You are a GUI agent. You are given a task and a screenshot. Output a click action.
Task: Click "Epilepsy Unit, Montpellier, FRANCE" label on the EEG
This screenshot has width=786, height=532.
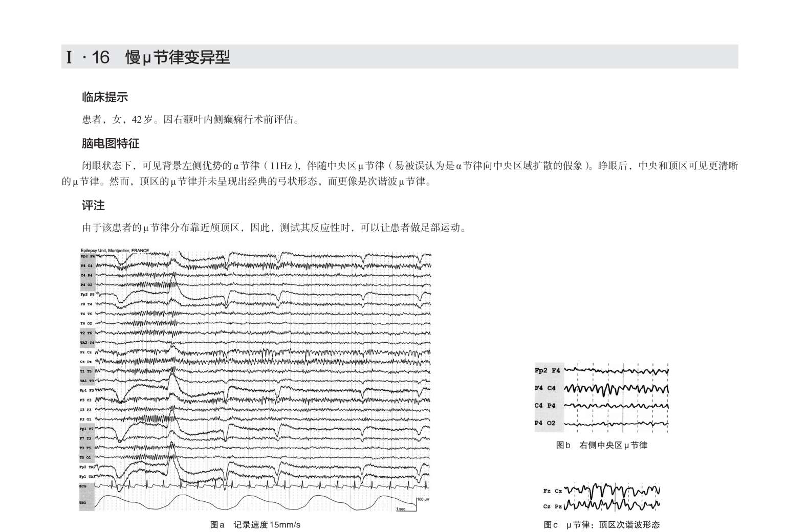[x=115, y=251]
